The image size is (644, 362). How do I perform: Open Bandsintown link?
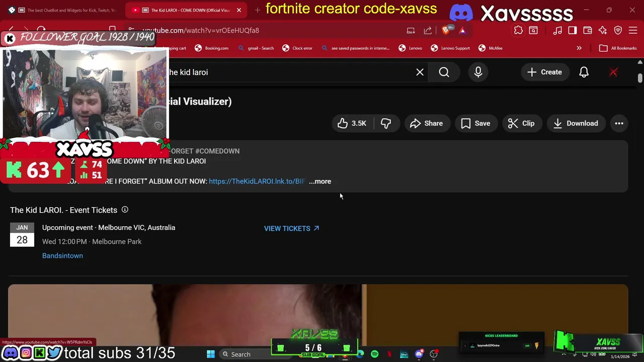pyautogui.click(x=62, y=255)
